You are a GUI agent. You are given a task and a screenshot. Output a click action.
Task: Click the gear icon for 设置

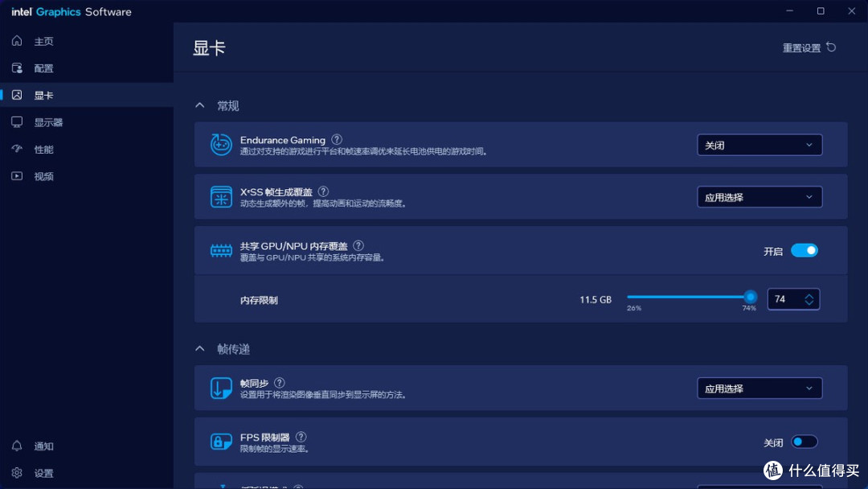click(x=17, y=472)
